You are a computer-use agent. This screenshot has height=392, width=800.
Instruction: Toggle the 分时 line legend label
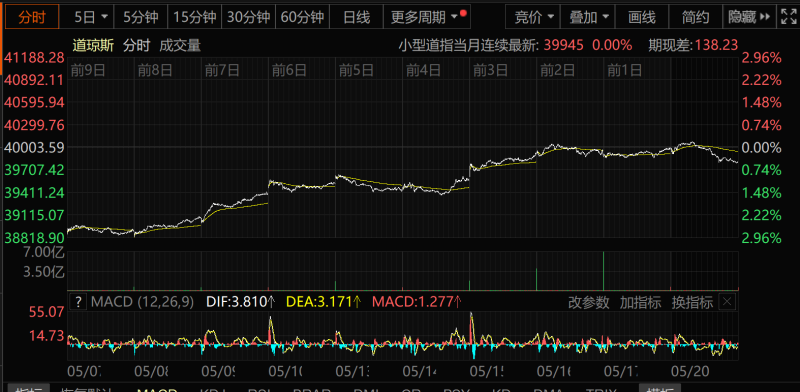coord(136,45)
